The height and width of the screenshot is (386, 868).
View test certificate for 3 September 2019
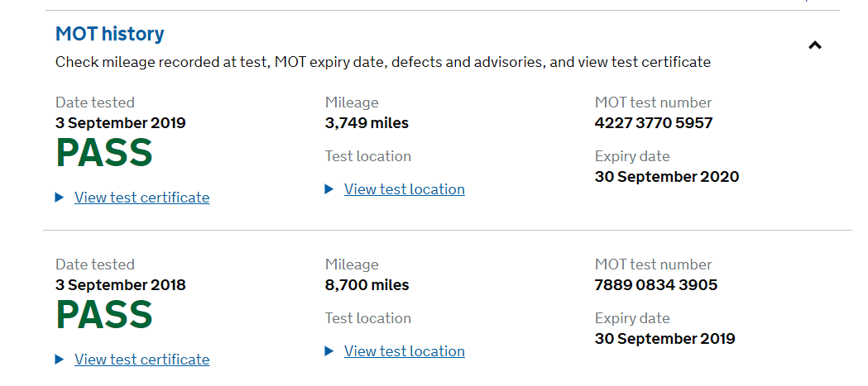pyautogui.click(x=141, y=198)
